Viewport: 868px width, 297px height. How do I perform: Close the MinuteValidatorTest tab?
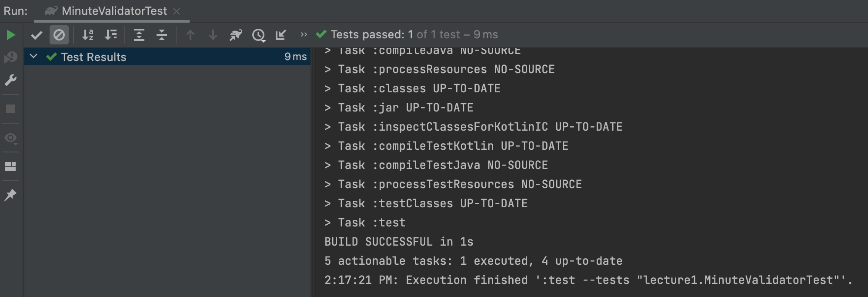(177, 11)
